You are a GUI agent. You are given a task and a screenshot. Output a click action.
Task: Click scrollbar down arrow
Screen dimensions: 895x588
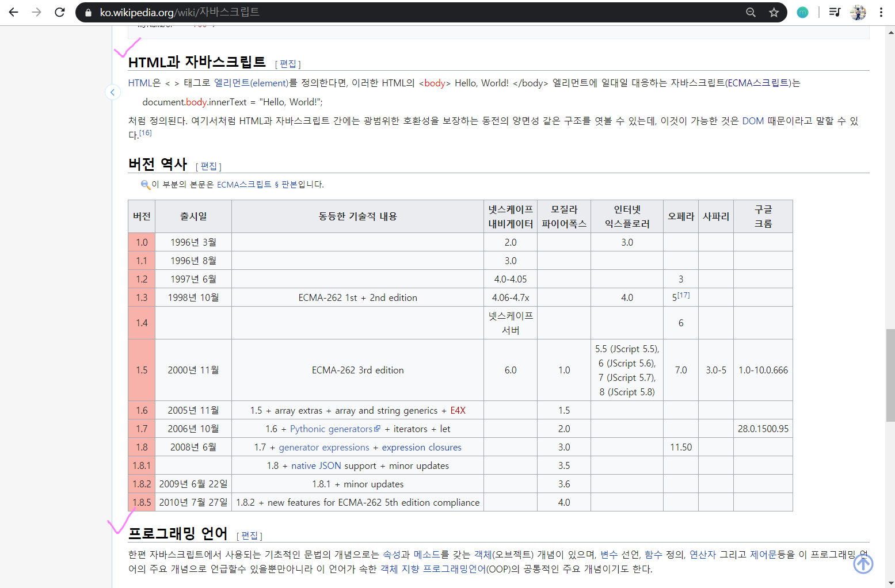(x=890, y=582)
